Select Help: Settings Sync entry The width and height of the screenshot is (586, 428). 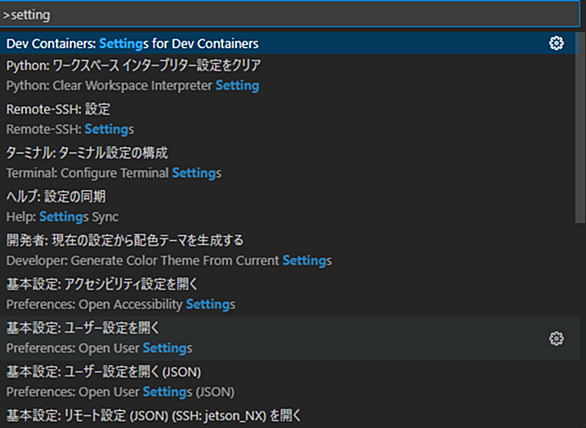click(x=290, y=207)
